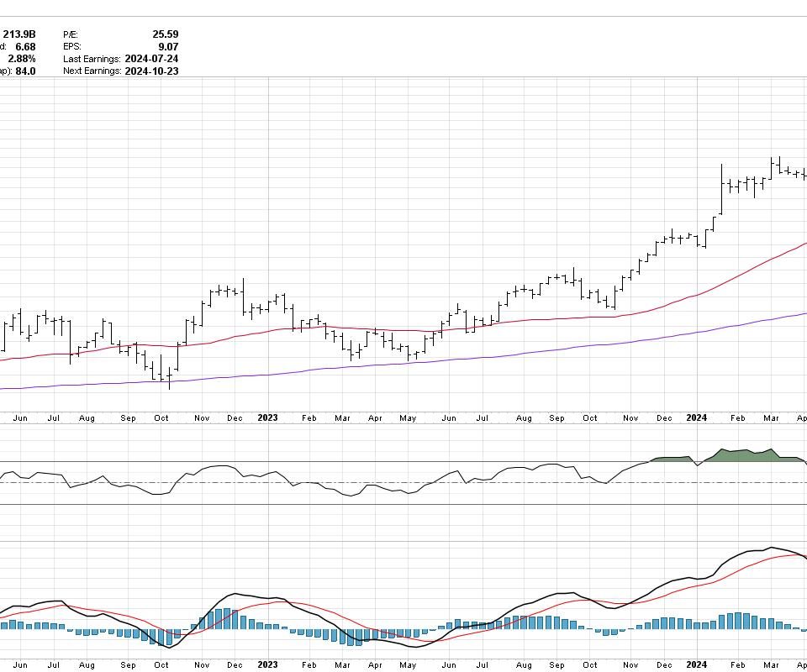Click the green overbought shaded area in the RSI panel
807x672 pixels.
point(740,455)
